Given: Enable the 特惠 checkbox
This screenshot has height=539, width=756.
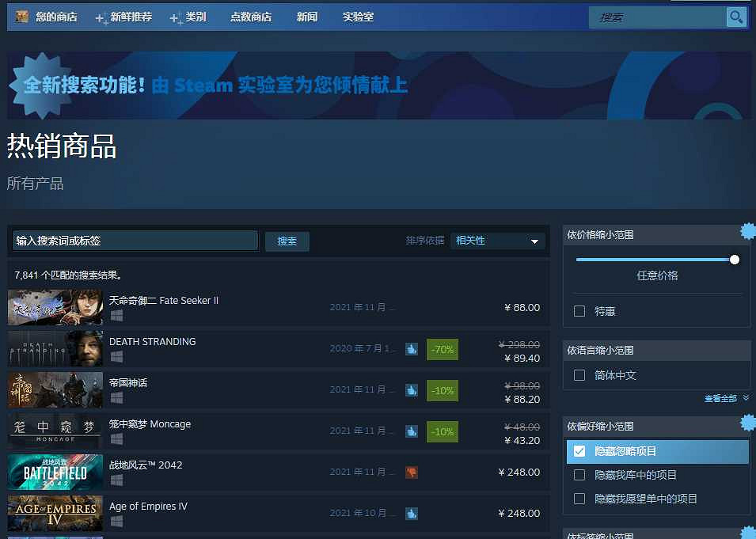Looking at the screenshot, I should click(x=579, y=311).
